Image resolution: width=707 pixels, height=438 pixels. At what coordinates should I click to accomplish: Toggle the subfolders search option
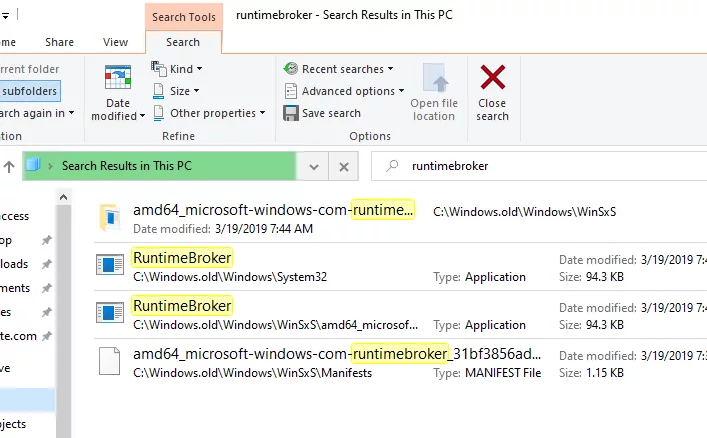pos(30,91)
